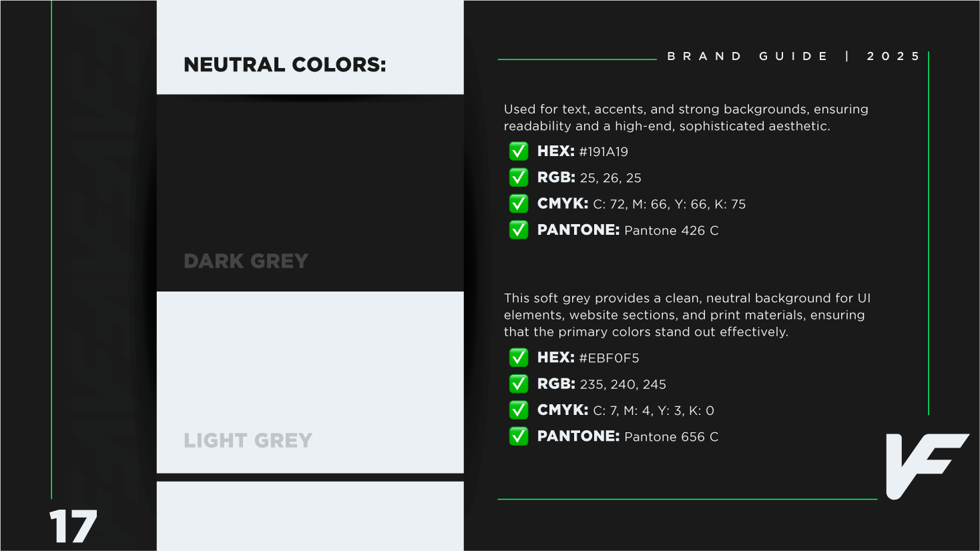
Task: Click the page number 17
Action: point(73,526)
